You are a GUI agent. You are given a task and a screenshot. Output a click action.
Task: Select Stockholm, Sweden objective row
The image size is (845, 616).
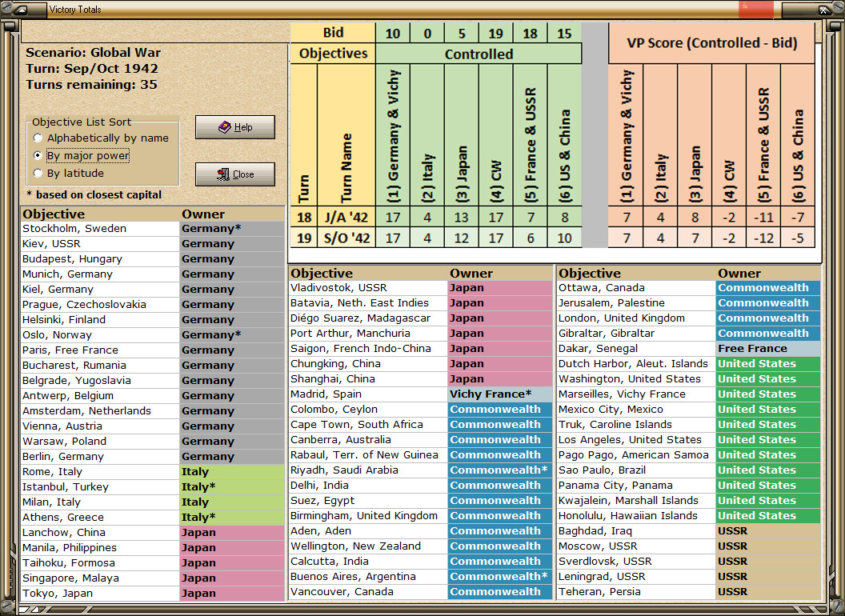pos(152,229)
